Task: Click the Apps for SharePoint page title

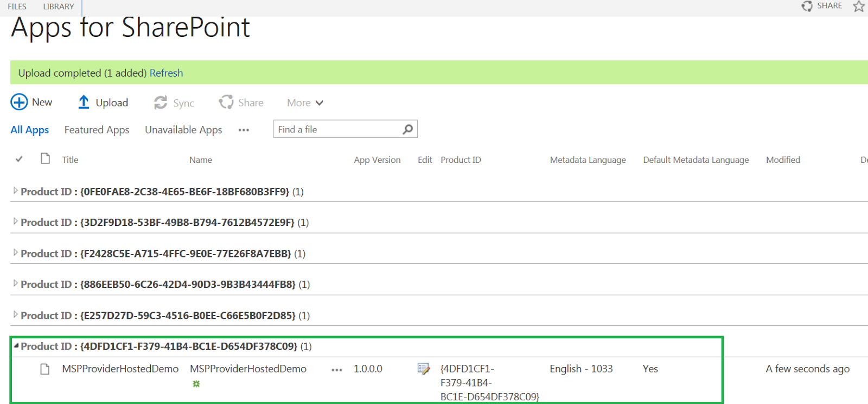Action: point(130,27)
